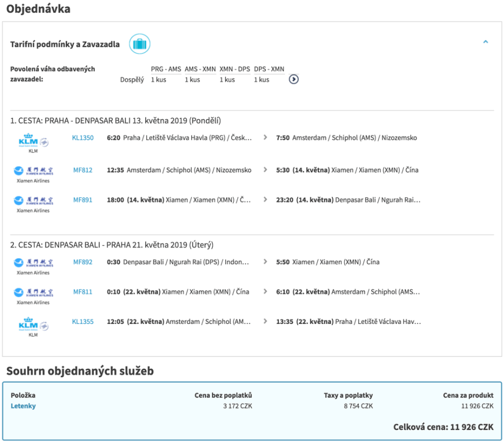The height and width of the screenshot is (443, 504).
Task: Open flight number MF891 link
Action: (83, 200)
